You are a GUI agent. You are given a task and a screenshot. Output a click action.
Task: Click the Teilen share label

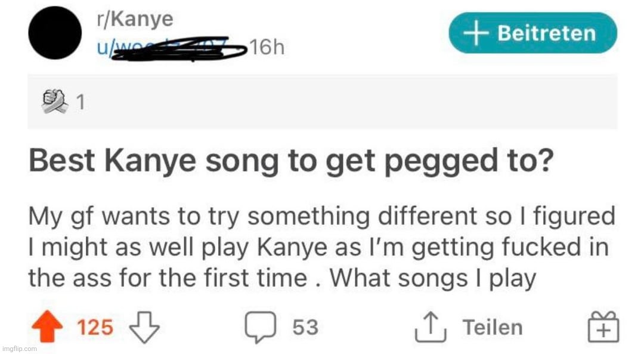coord(493,327)
